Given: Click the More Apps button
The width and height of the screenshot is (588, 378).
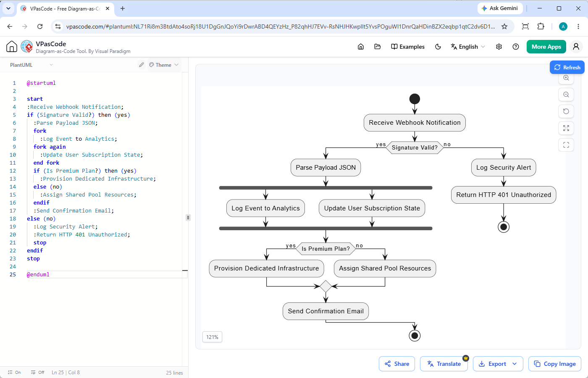Looking at the screenshot, I should point(546,47).
